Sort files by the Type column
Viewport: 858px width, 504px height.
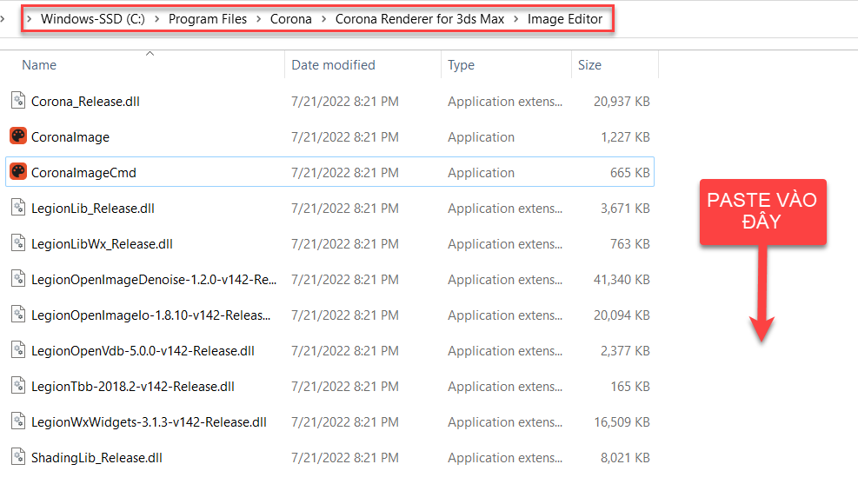tap(461, 65)
